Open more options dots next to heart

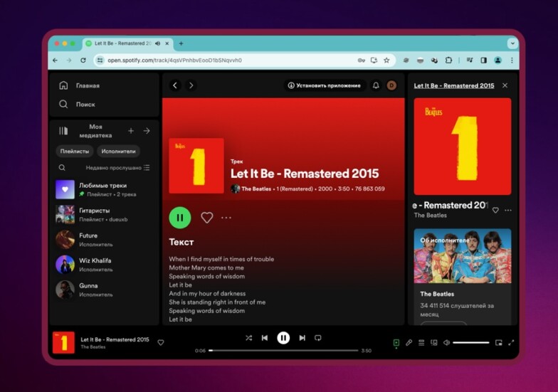point(226,218)
